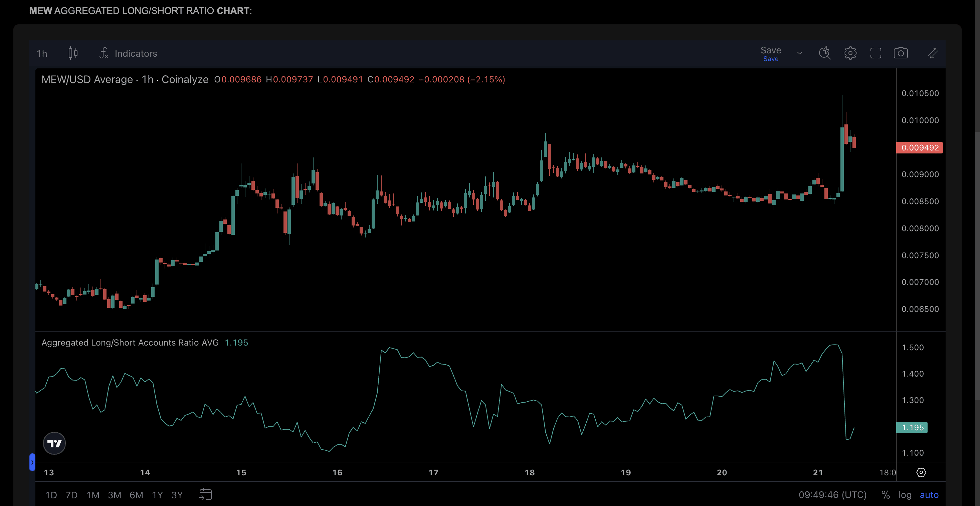Expand the Save dropdown arrow
Screen dimensions: 980x506
[799, 53]
